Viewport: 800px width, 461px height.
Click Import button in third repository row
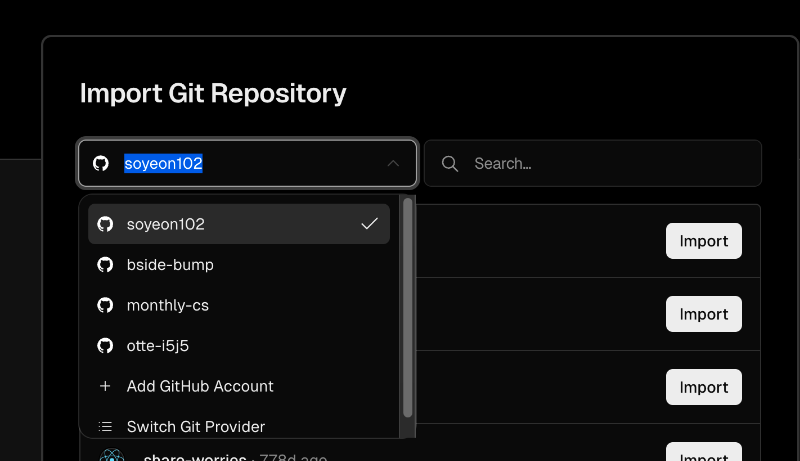coord(704,387)
